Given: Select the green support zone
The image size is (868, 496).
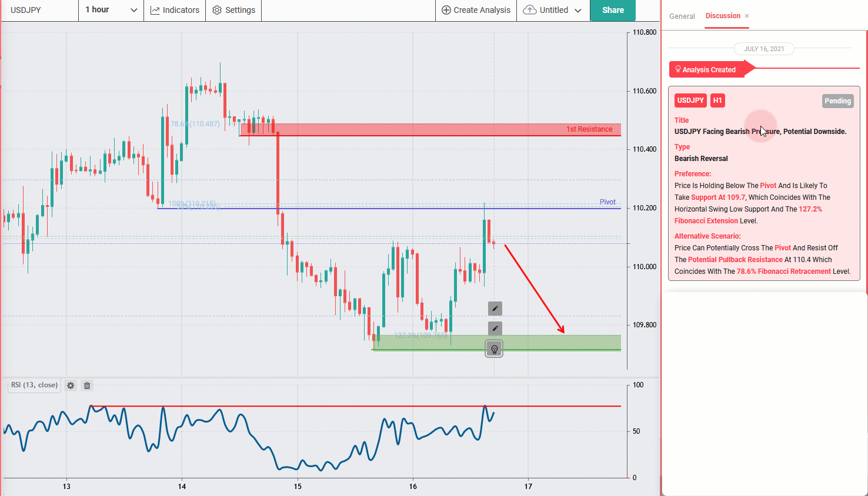Looking at the screenshot, I should coord(497,343).
